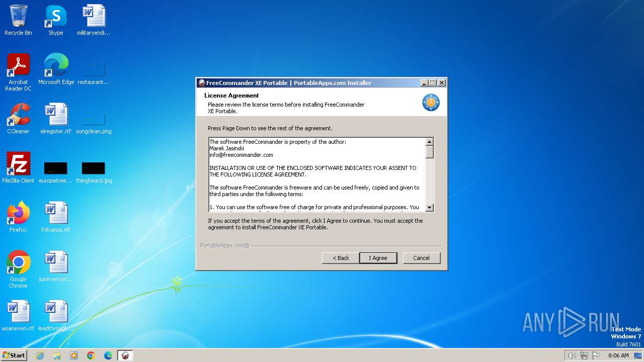
Task: Select the asianeven.rtf document
Action: pyautogui.click(x=18, y=316)
